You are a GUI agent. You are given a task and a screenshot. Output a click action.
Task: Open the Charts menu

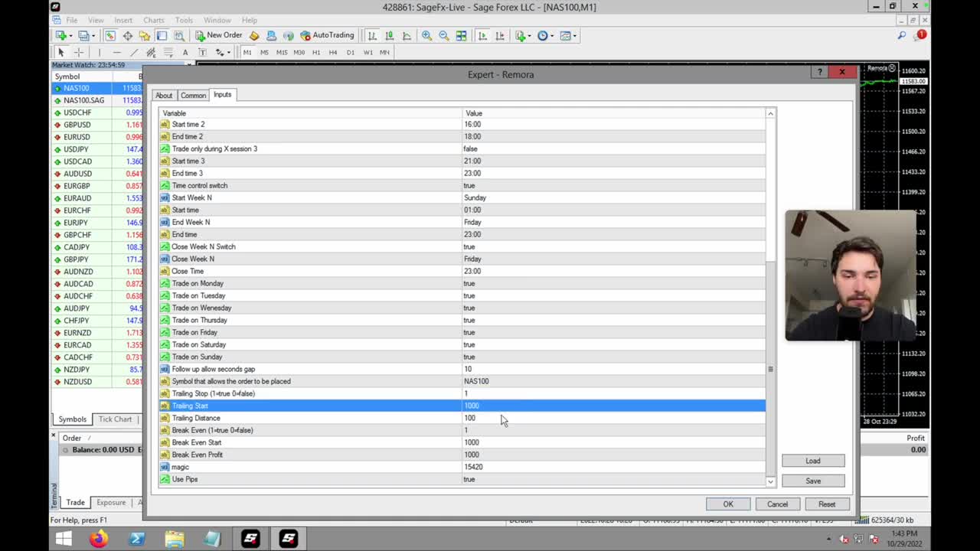(154, 20)
